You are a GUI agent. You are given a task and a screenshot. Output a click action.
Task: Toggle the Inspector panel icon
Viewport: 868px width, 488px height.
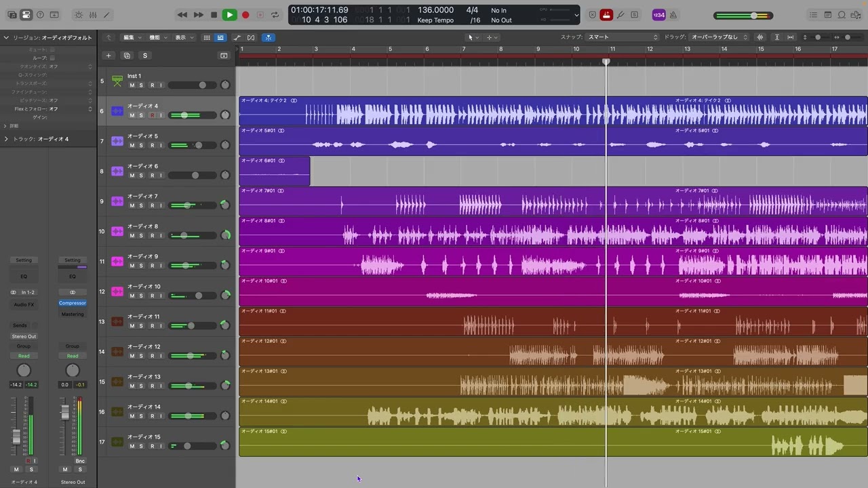[x=26, y=15]
